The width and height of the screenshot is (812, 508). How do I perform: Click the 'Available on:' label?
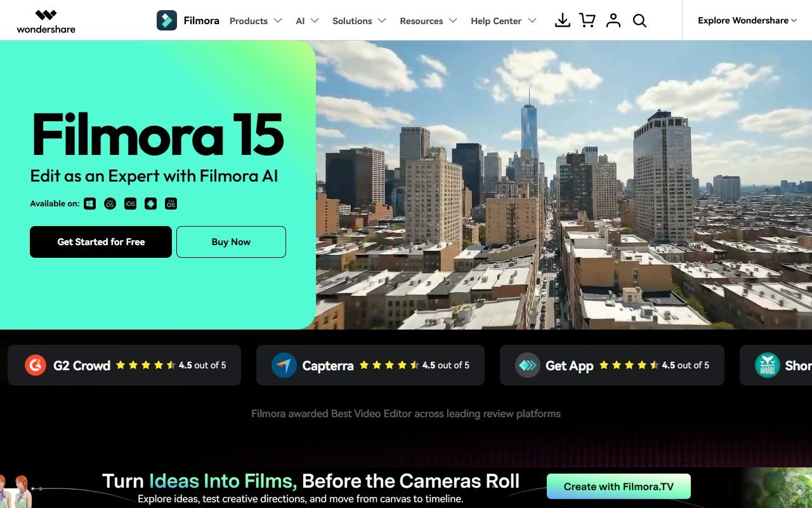pos(55,204)
